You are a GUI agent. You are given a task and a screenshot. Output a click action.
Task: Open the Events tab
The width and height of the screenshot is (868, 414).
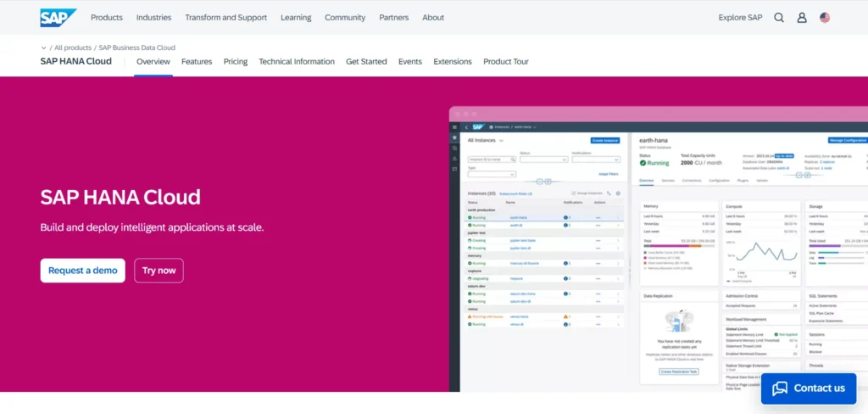pyautogui.click(x=410, y=62)
